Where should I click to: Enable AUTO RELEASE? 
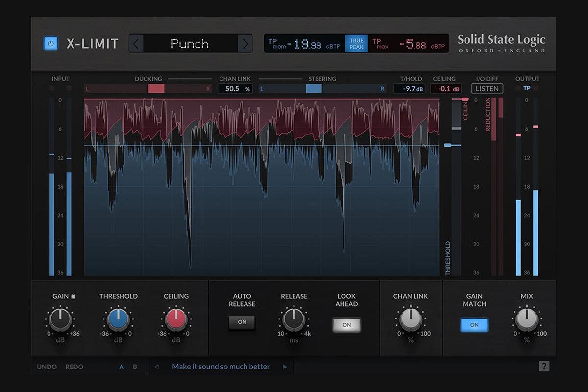[242, 322]
